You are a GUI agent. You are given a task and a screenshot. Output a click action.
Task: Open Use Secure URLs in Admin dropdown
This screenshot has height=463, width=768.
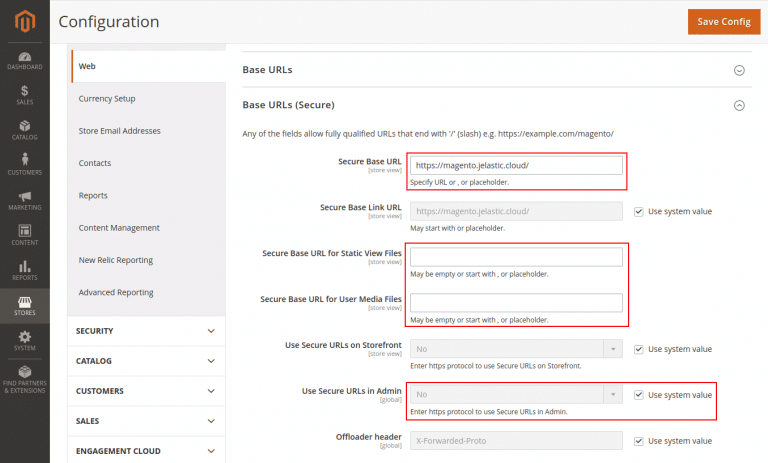click(516, 394)
